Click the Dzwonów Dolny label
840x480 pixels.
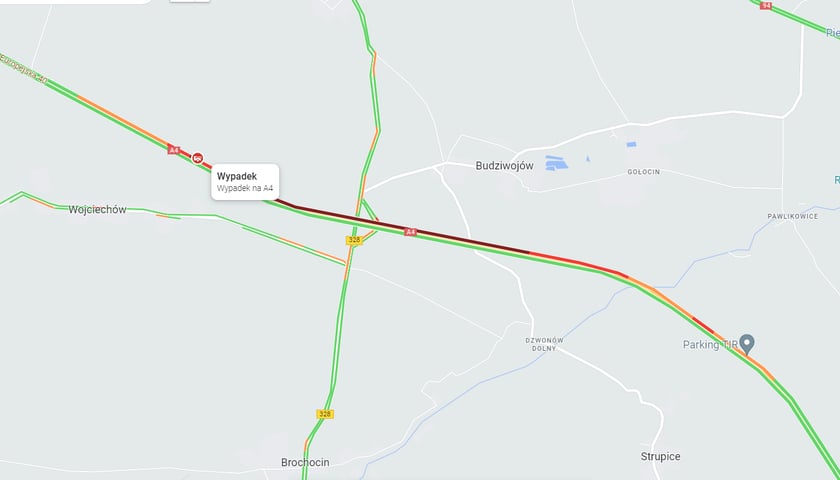click(x=544, y=344)
